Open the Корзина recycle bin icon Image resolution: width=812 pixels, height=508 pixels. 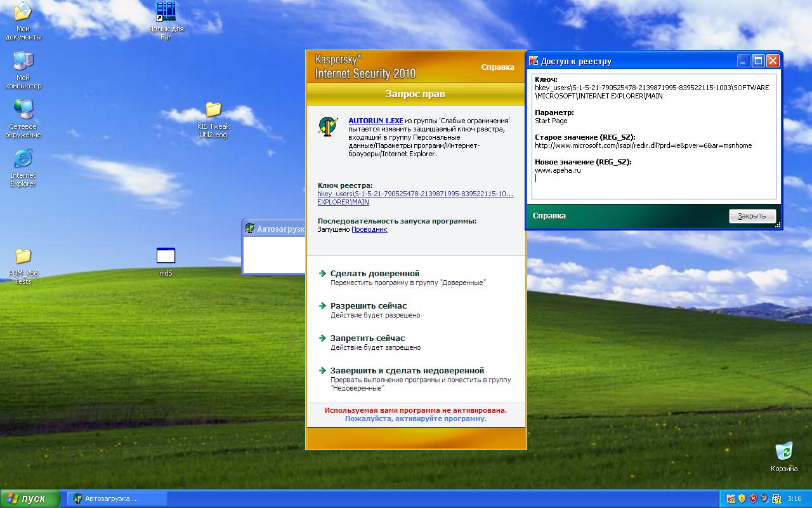point(785,457)
